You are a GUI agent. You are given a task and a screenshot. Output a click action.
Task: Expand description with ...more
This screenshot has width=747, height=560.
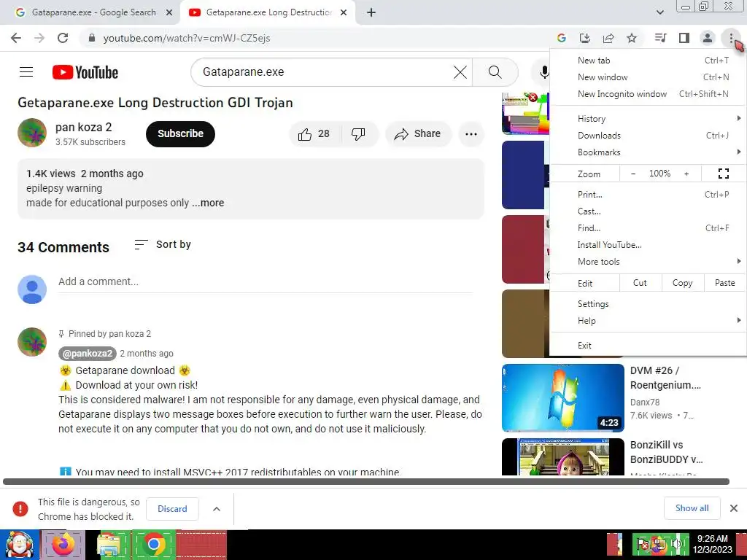tap(208, 203)
